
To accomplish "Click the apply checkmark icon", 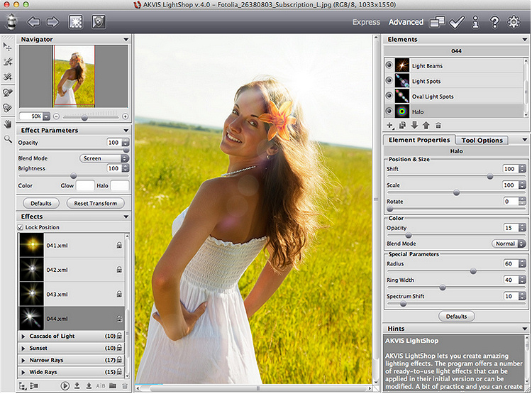I will (457, 22).
